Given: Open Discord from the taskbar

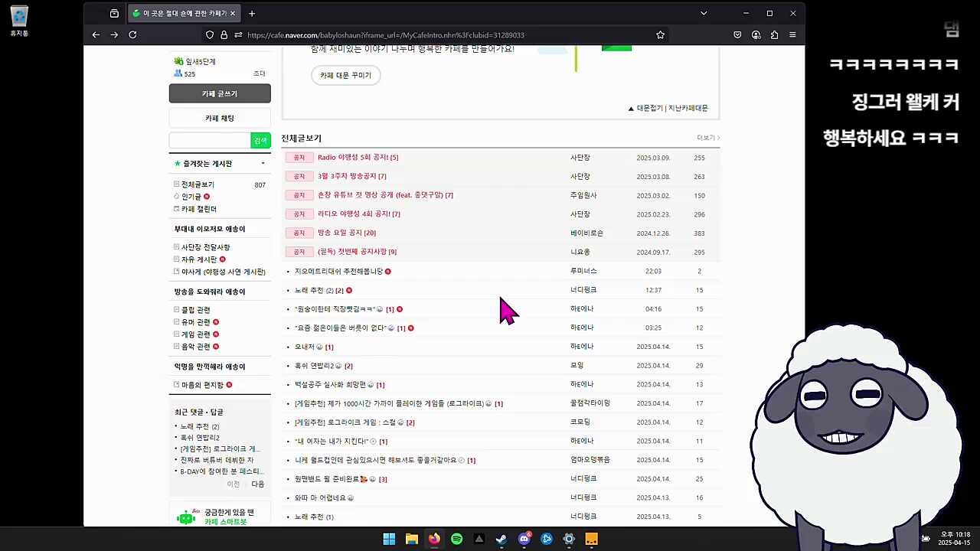Looking at the screenshot, I should 524,539.
